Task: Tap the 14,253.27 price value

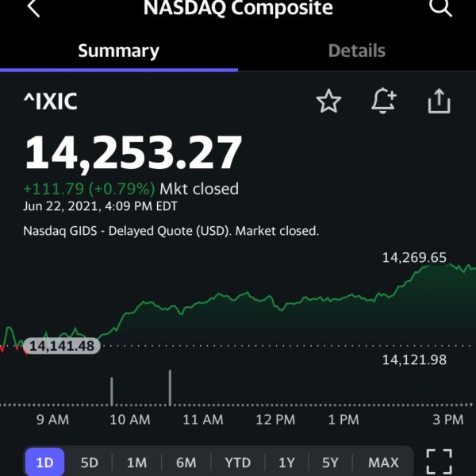Action: click(x=133, y=152)
